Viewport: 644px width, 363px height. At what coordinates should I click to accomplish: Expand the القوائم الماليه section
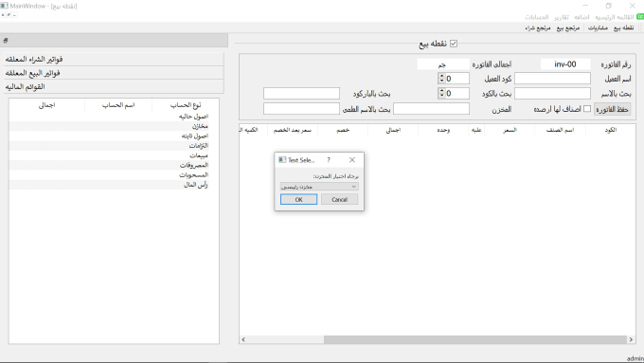pos(114,87)
